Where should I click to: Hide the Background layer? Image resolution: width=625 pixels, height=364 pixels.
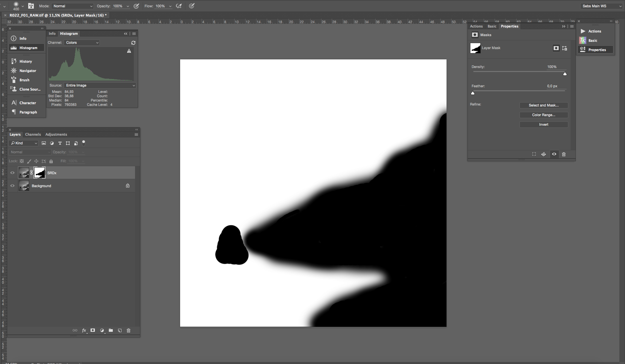pos(12,186)
